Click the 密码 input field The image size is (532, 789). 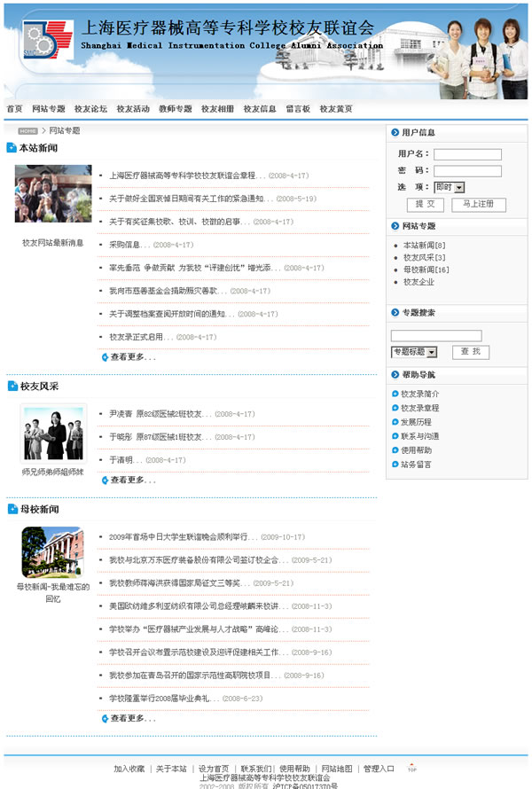pyautogui.click(x=467, y=171)
